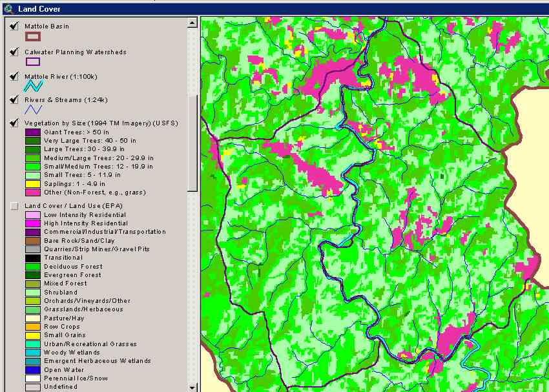
Task: Click the legend scrollbar thumb
Action: [192, 142]
